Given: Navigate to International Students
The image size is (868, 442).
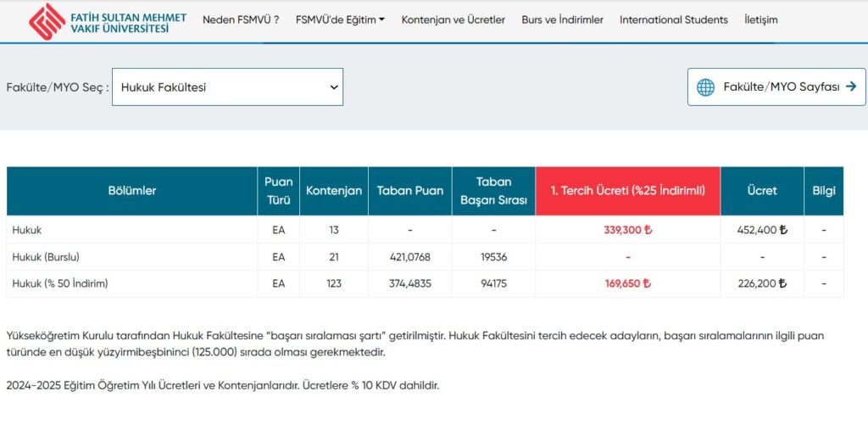Looking at the screenshot, I should 673,20.
